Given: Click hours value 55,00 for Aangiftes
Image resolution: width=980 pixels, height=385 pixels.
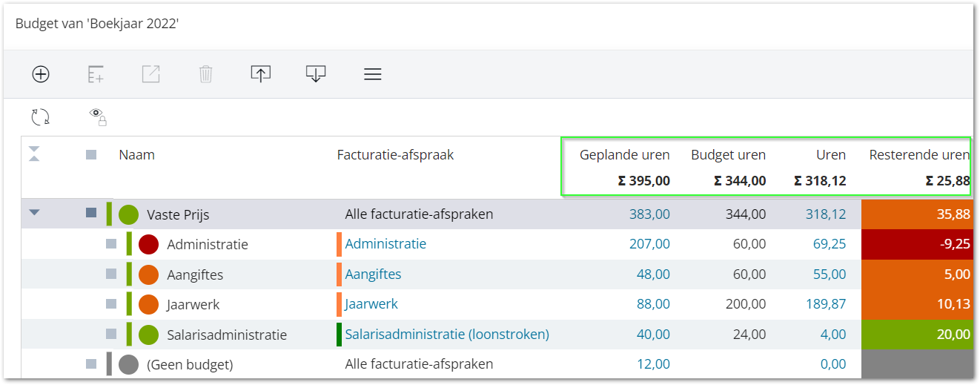Looking at the screenshot, I should click(830, 274).
